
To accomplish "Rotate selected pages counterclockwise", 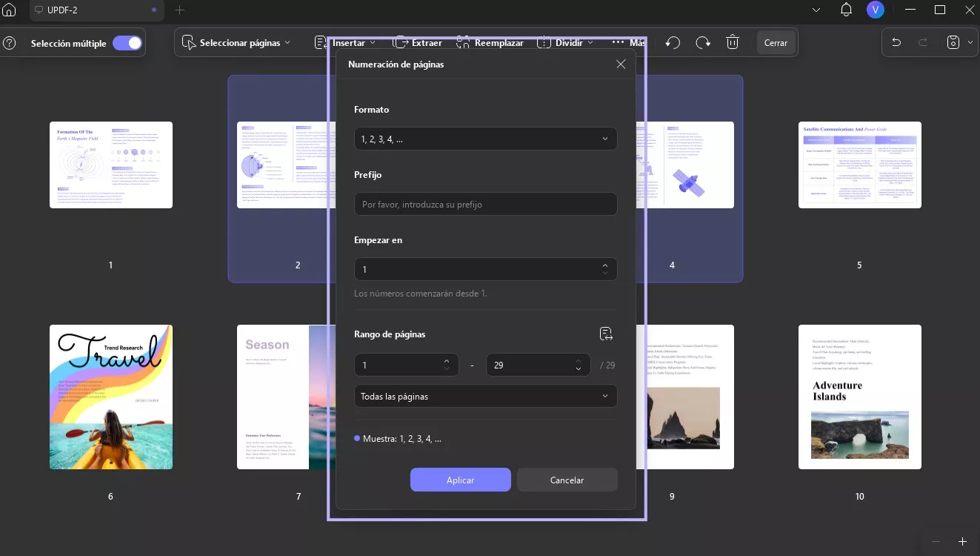I will click(673, 43).
